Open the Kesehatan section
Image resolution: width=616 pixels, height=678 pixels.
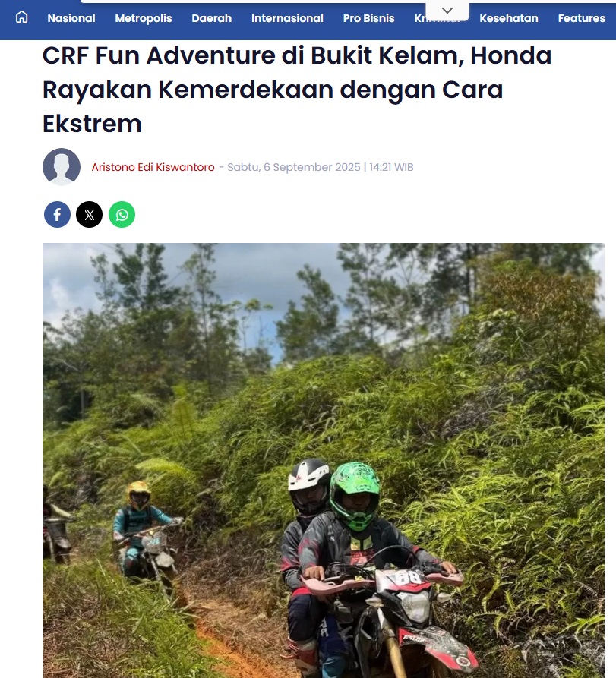pyautogui.click(x=509, y=18)
